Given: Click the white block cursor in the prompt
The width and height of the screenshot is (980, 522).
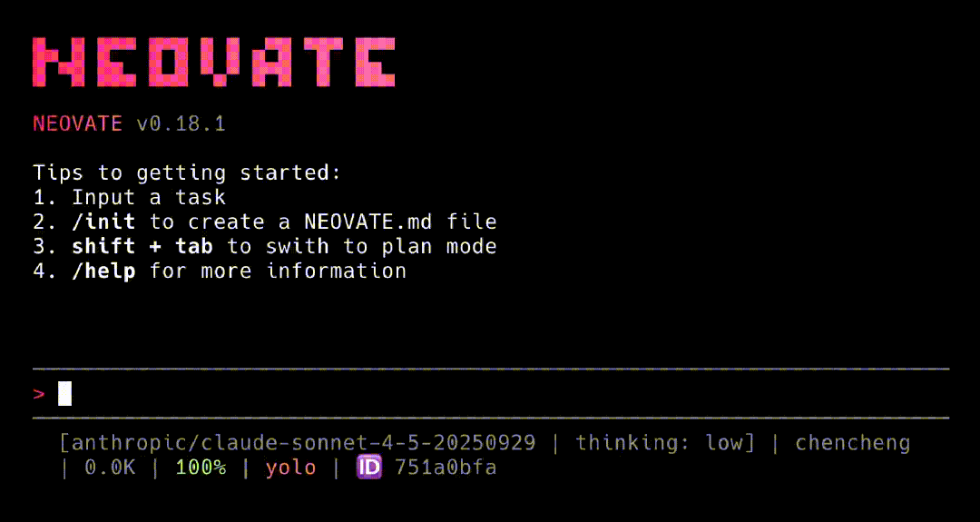Looking at the screenshot, I should pos(64,394).
